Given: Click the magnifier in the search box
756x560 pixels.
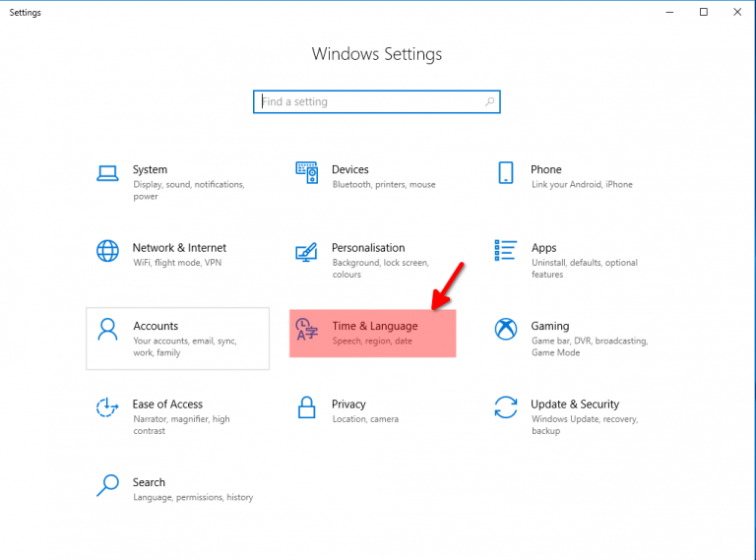Looking at the screenshot, I should [489, 101].
